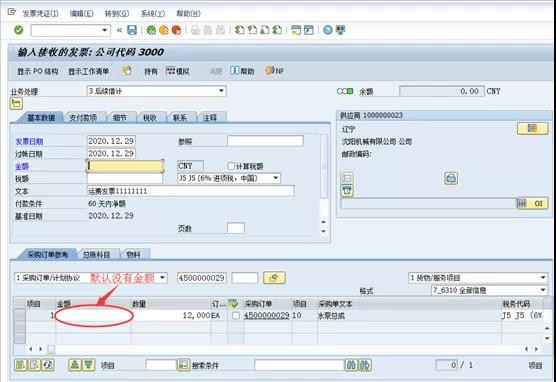Open the 业务处理 dropdown showing 3 后续借计
This screenshot has width=556, height=382.
click(x=221, y=91)
